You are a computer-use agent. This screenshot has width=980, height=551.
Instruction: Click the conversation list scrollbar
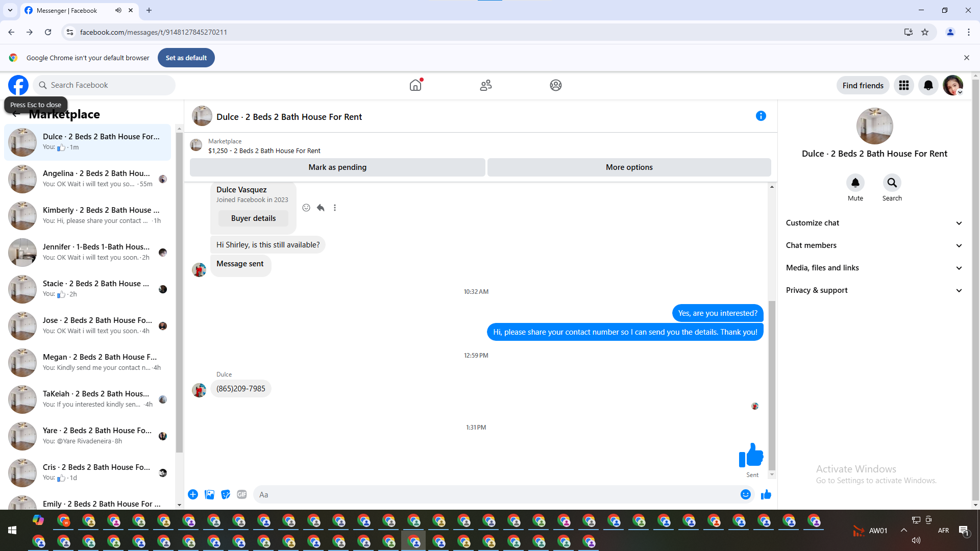(x=179, y=293)
